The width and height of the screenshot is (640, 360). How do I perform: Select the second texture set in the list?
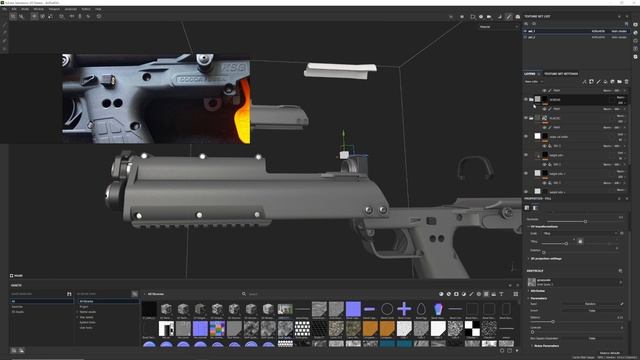[x=576, y=37]
